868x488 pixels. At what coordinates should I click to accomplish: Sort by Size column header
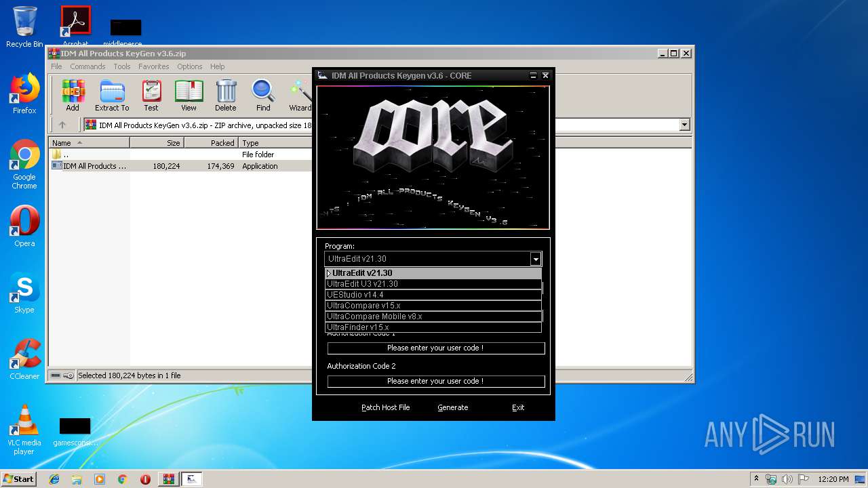pos(157,143)
